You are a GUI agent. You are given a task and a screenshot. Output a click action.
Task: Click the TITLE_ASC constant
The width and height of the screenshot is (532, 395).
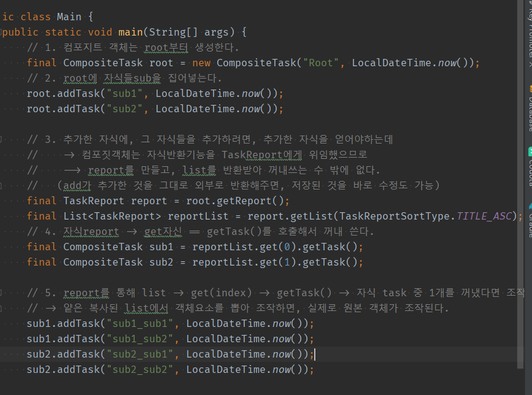pyautogui.click(x=484, y=217)
